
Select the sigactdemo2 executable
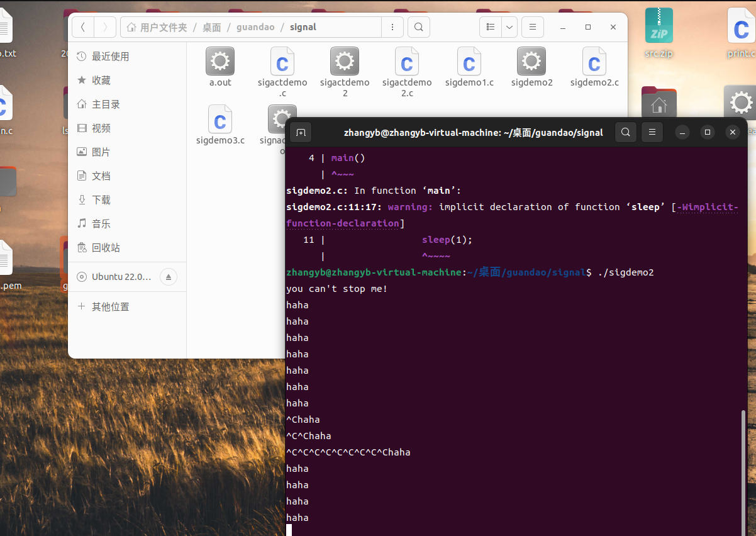pyautogui.click(x=345, y=72)
